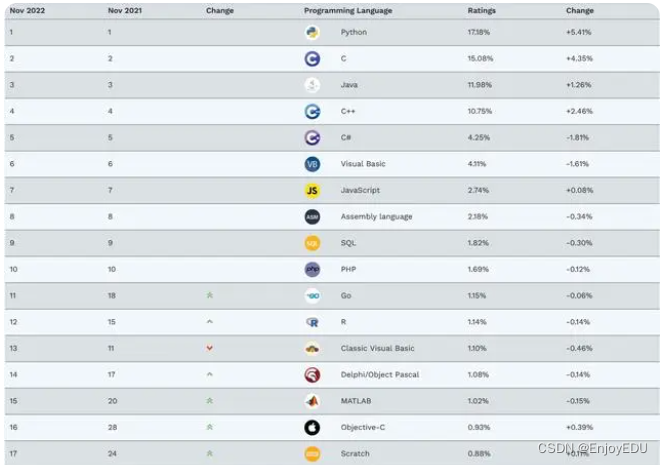Image resolution: width=662 pixels, height=465 pixels.
Task: Click the C# rating value 4.25%
Action: pos(480,137)
